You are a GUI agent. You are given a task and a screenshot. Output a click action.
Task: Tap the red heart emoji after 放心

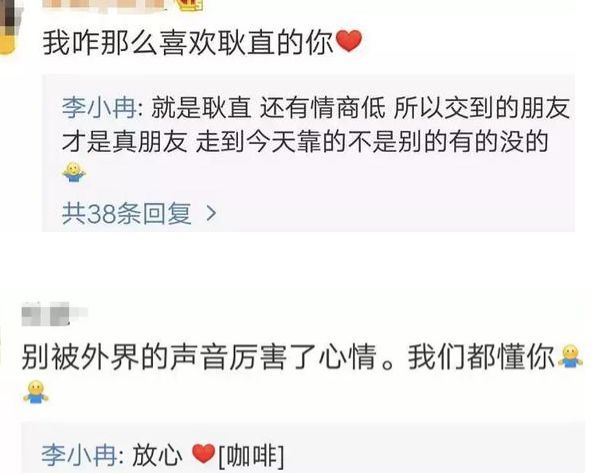pos(203,454)
